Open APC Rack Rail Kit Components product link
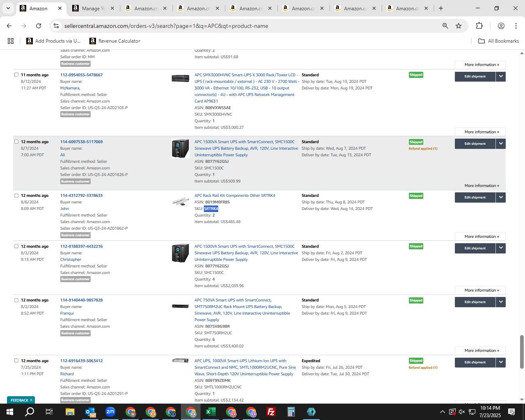Screen dimensions: 525x420 pyautogui.click(x=235, y=195)
